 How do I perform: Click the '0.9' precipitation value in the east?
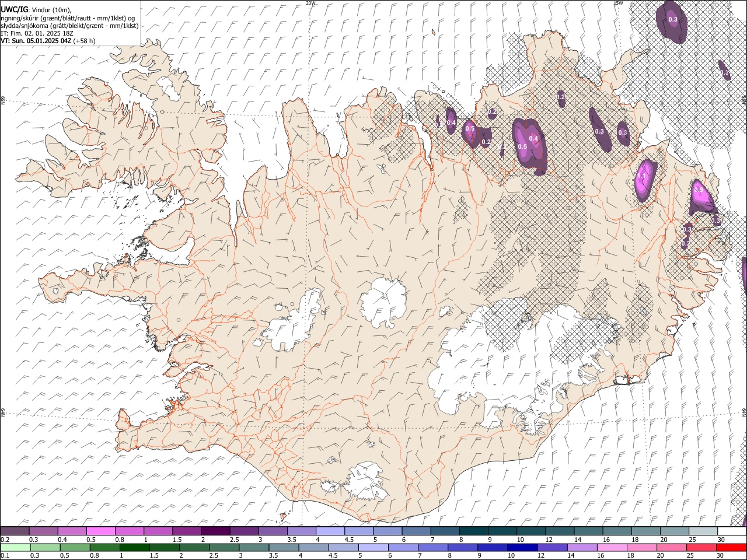pos(699,190)
